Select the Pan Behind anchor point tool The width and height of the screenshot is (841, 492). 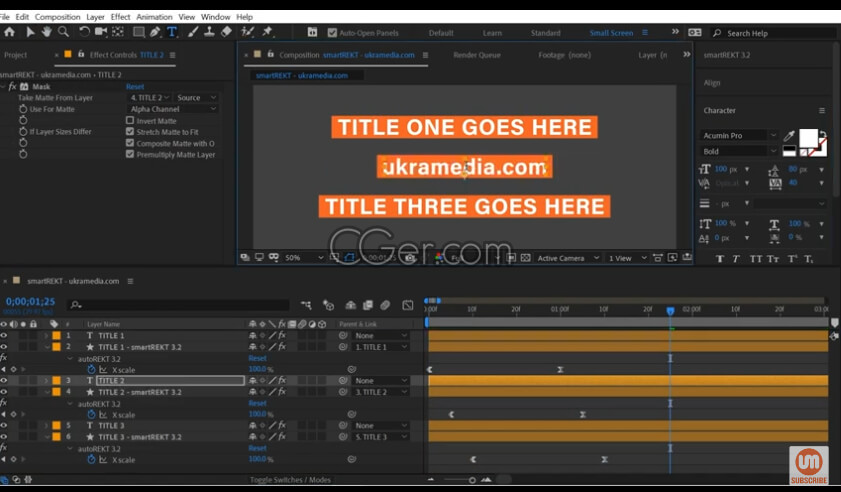pos(117,32)
